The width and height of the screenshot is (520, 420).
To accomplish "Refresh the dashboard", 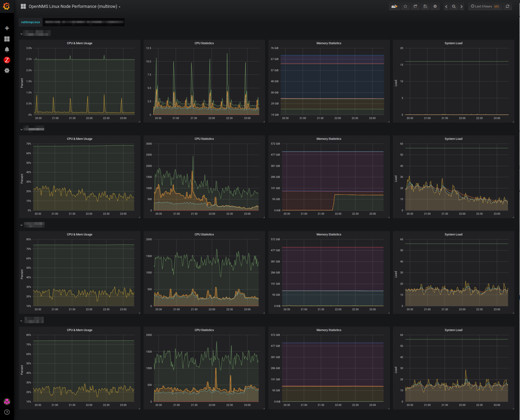I will (507, 6).
